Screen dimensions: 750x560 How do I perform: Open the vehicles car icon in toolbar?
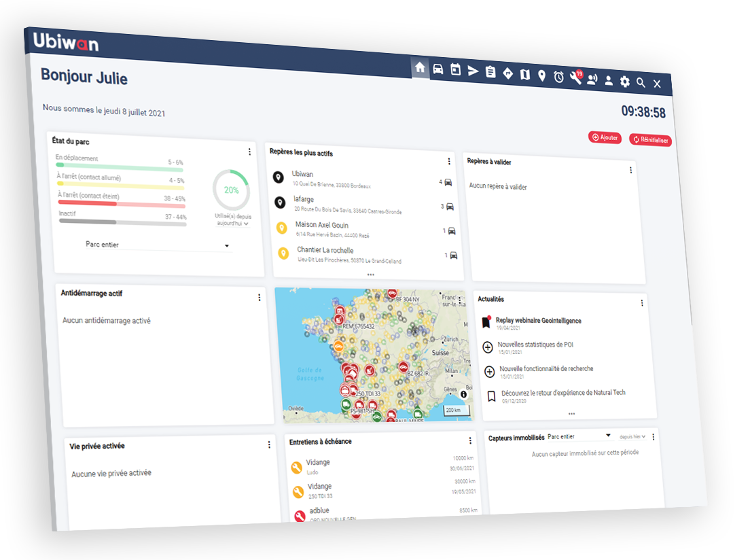(438, 69)
